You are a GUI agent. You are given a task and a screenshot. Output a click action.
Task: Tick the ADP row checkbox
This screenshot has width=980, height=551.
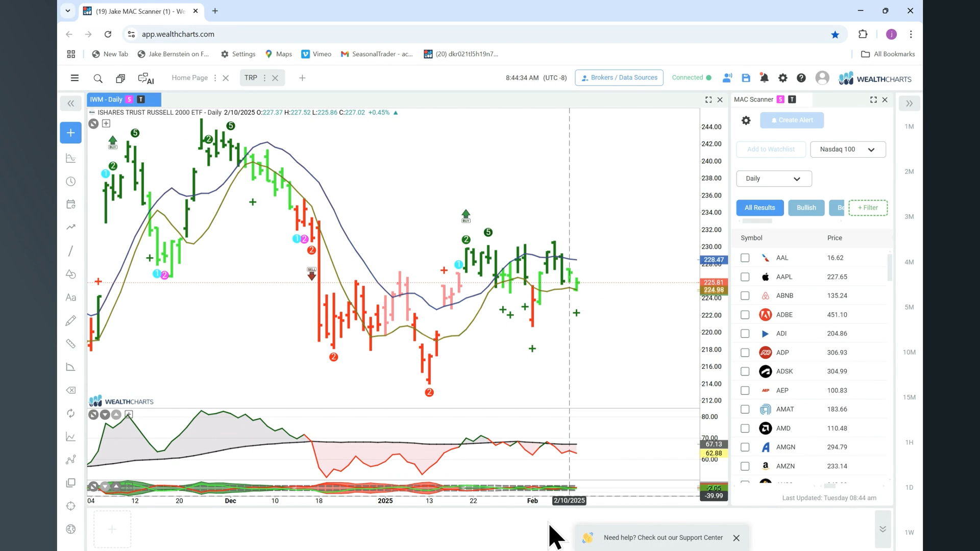(745, 353)
